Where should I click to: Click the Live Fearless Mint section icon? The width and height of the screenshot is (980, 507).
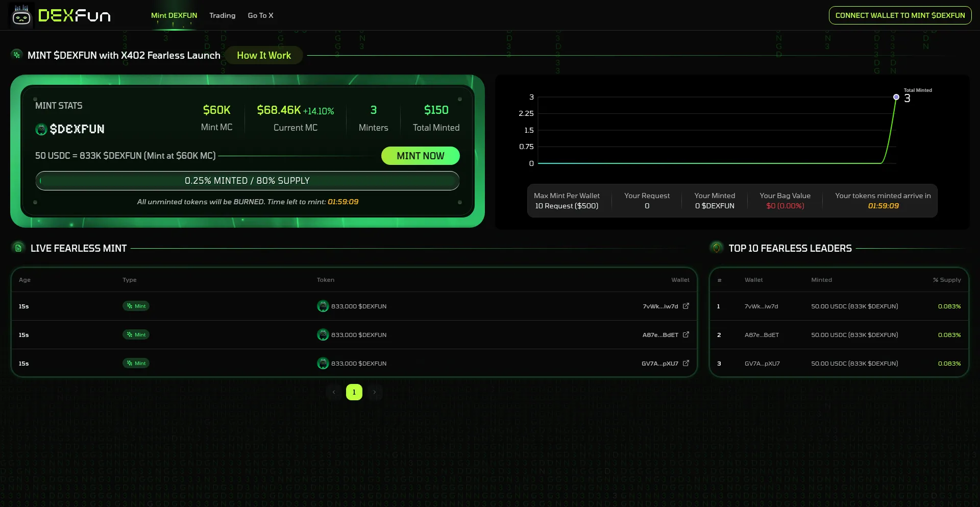pyautogui.click(x=18, y=248)
